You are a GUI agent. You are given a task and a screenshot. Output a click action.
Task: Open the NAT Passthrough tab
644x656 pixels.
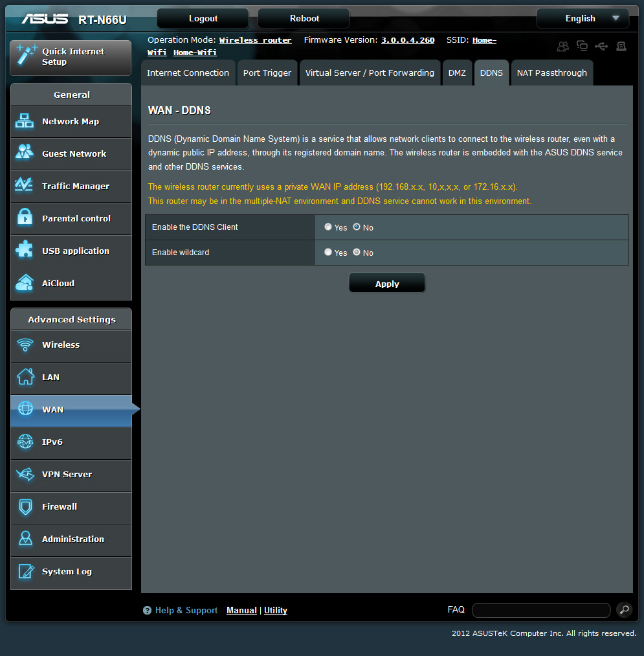552,73
